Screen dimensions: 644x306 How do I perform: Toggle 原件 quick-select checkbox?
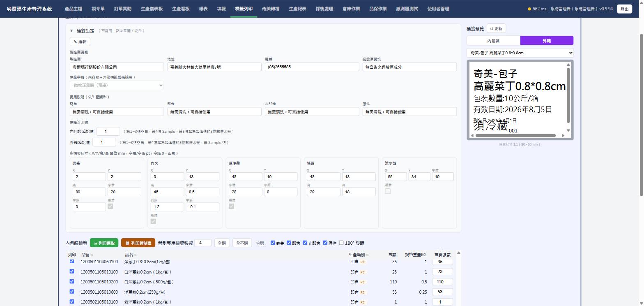pyautogui.click(x=325, y=243)
